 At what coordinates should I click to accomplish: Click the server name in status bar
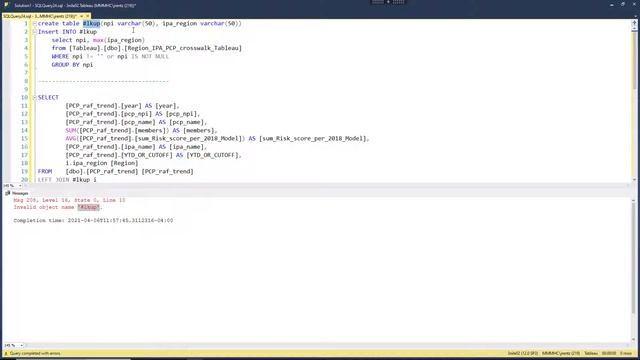pyautogui.click(x=522, y=353)
